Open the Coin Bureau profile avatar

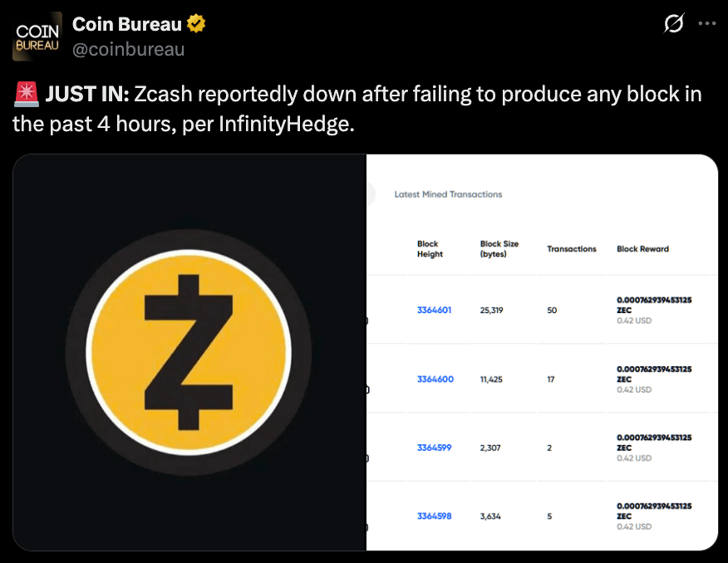(x=37, y=37)
